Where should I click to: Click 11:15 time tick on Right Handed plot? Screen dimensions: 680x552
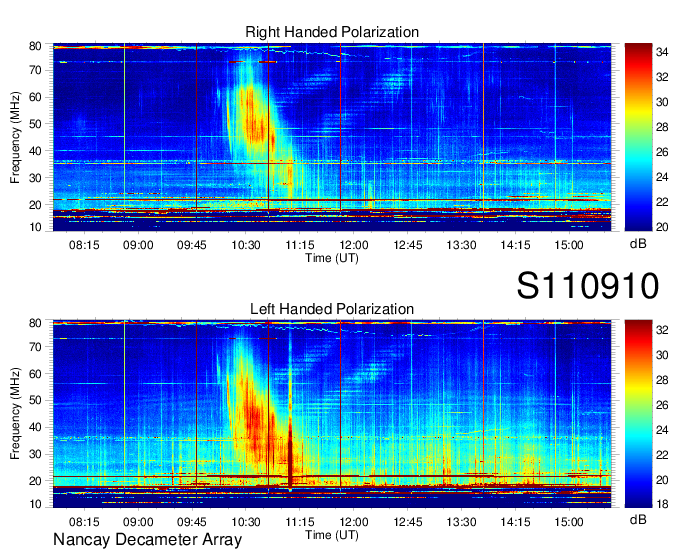click(300, 245)
